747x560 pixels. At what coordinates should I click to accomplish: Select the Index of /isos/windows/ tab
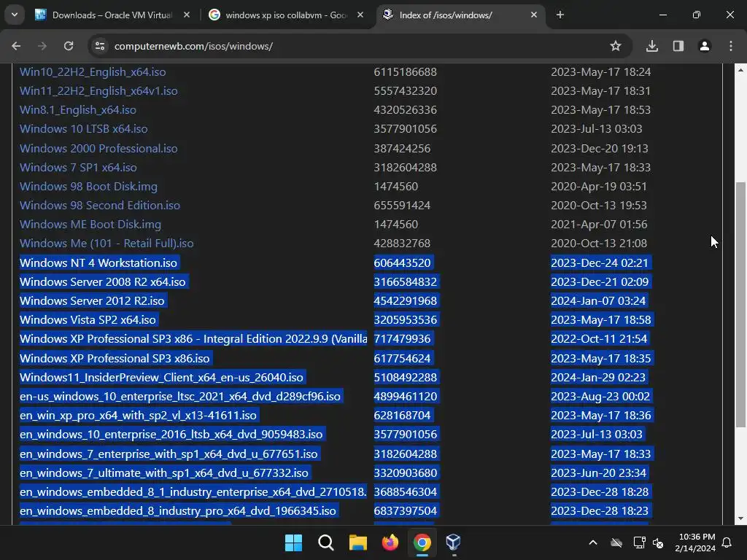click(446, 15)
